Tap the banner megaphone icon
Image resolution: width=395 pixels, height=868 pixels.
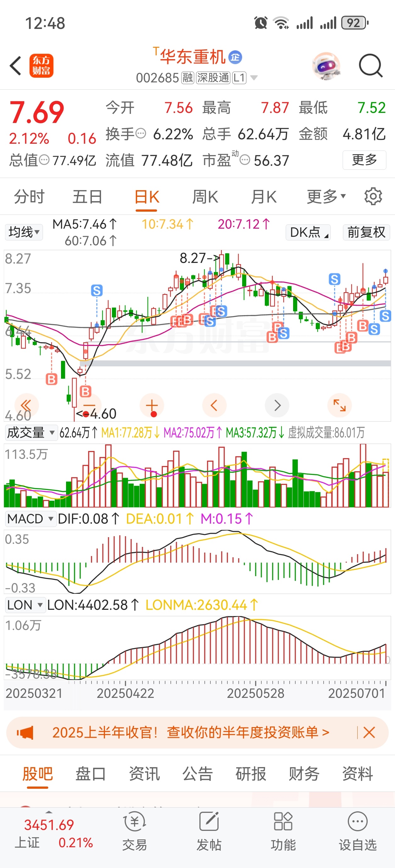(x=25, y=732)
